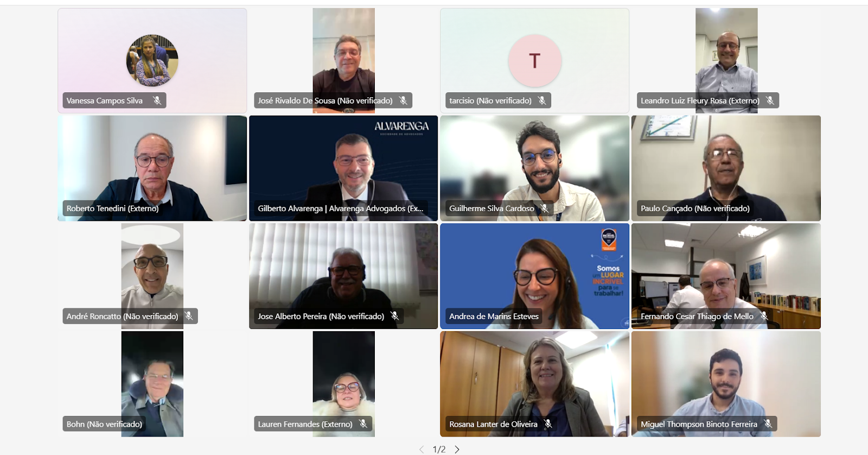Go to previous participants page chevron
Image resolution: width=868 pixels, height=455 pixels.
[x=422, y=450]
